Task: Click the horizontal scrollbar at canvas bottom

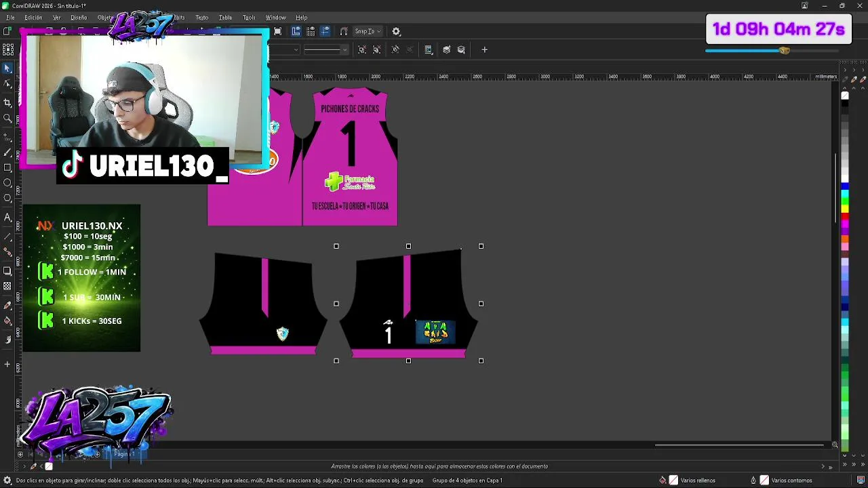Action: click(739, 445)
